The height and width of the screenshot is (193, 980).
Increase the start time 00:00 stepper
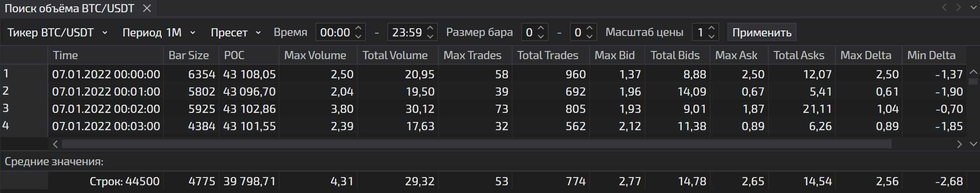(359, 29)
